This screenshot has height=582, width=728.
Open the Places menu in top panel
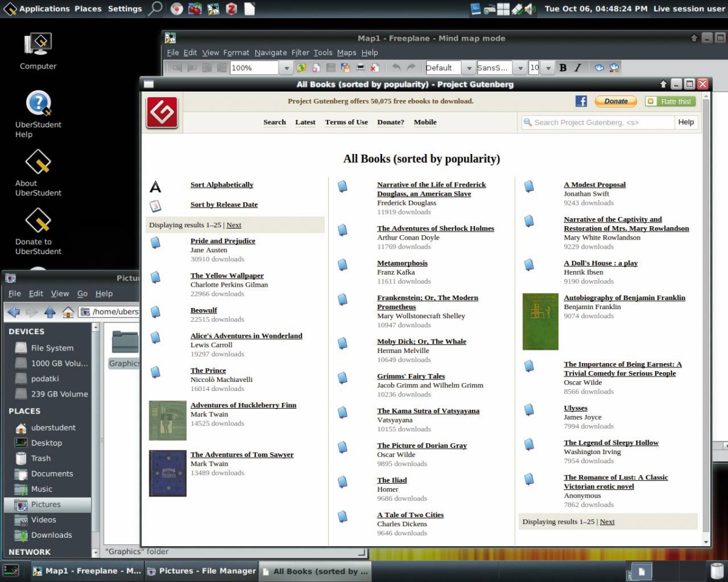click(x=88, y=8)
